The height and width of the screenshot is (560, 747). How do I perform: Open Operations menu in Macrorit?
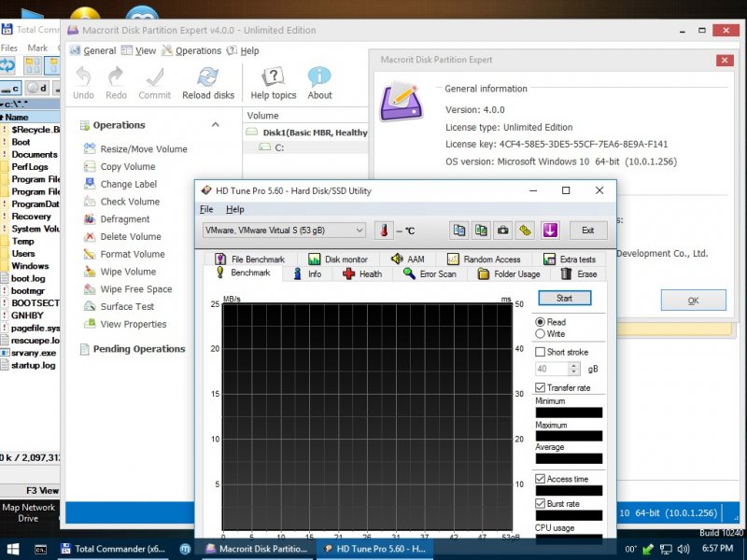(x=191, y=50)
